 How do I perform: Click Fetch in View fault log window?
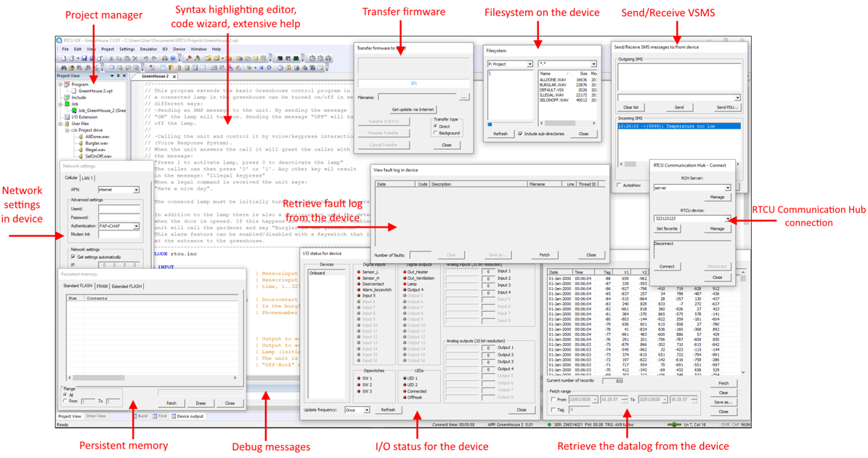544,254
